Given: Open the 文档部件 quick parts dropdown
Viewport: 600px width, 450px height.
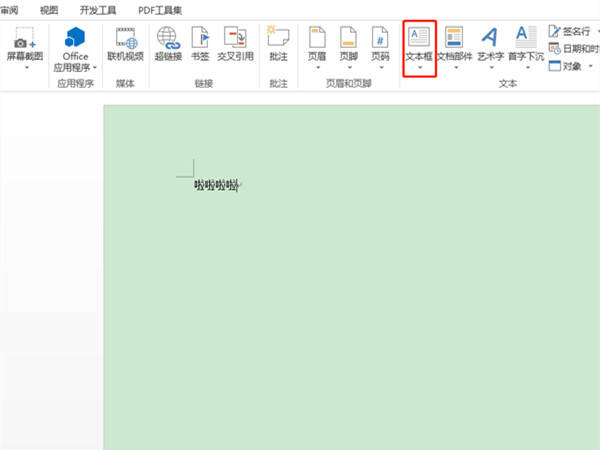Looking at the screenshot, I should click(455, 49).
